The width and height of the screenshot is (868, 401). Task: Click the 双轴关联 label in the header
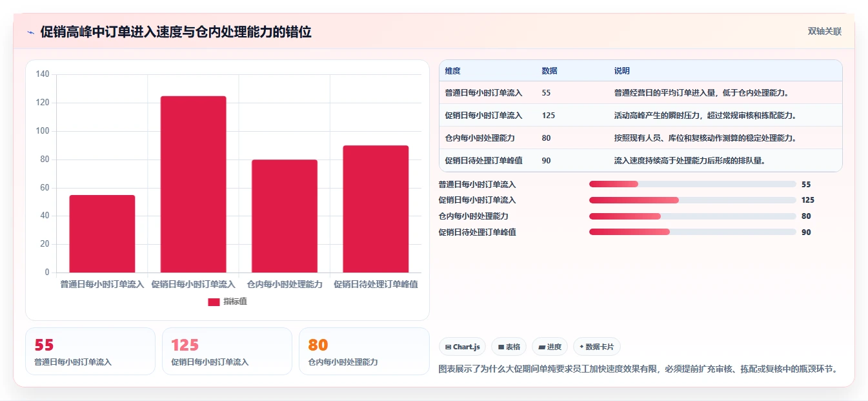tap(824, 32)
